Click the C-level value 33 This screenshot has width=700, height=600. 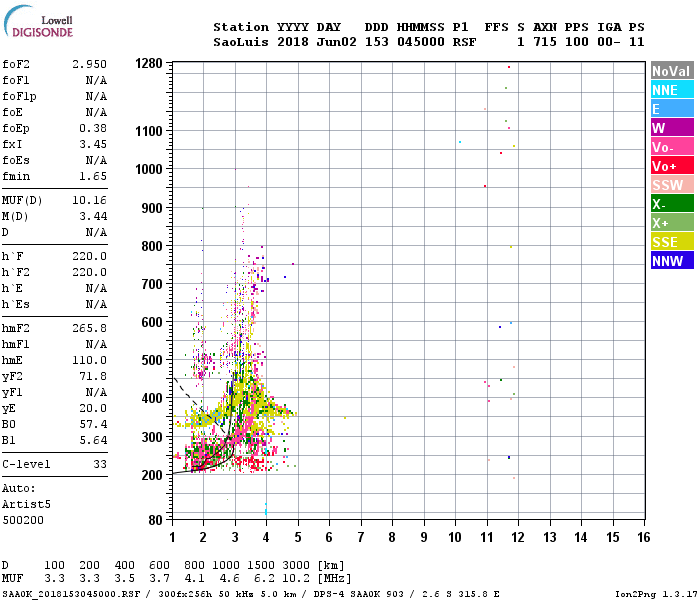100,464
